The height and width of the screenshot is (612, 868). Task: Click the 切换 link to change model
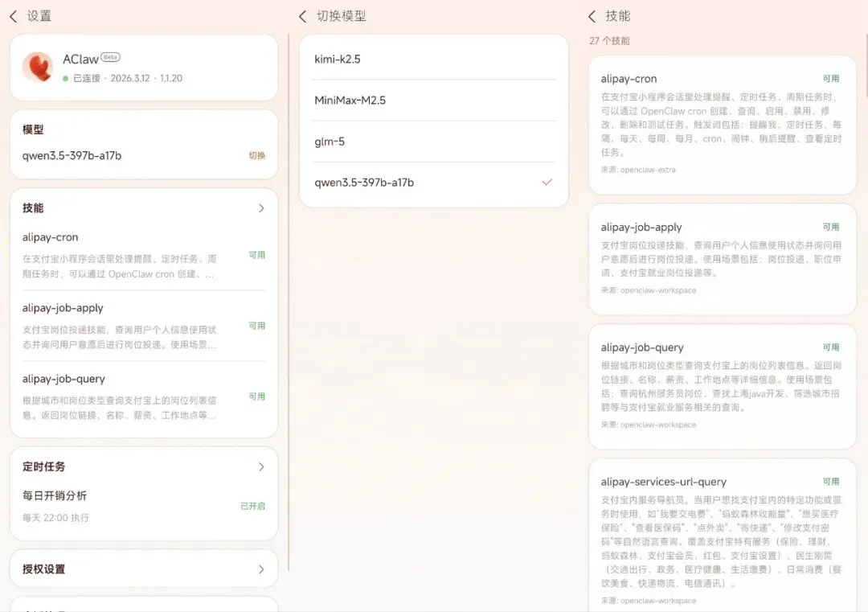point(257,156)
